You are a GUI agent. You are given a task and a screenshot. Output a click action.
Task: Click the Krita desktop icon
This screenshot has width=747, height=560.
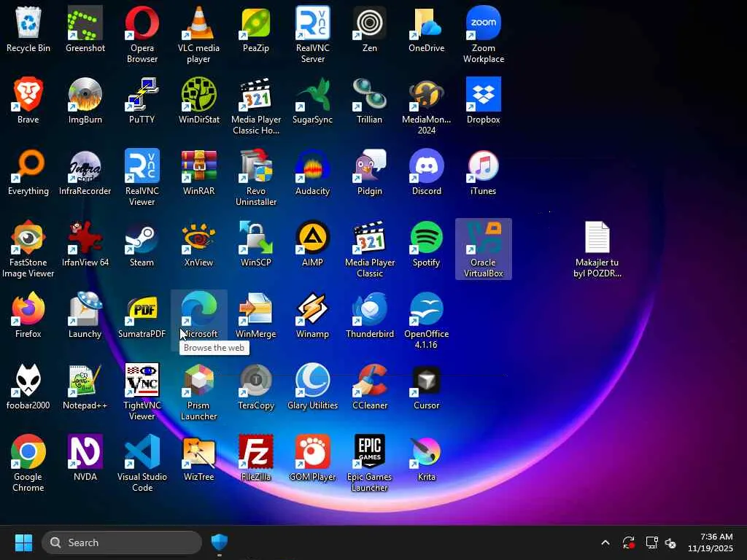(426, 454)
